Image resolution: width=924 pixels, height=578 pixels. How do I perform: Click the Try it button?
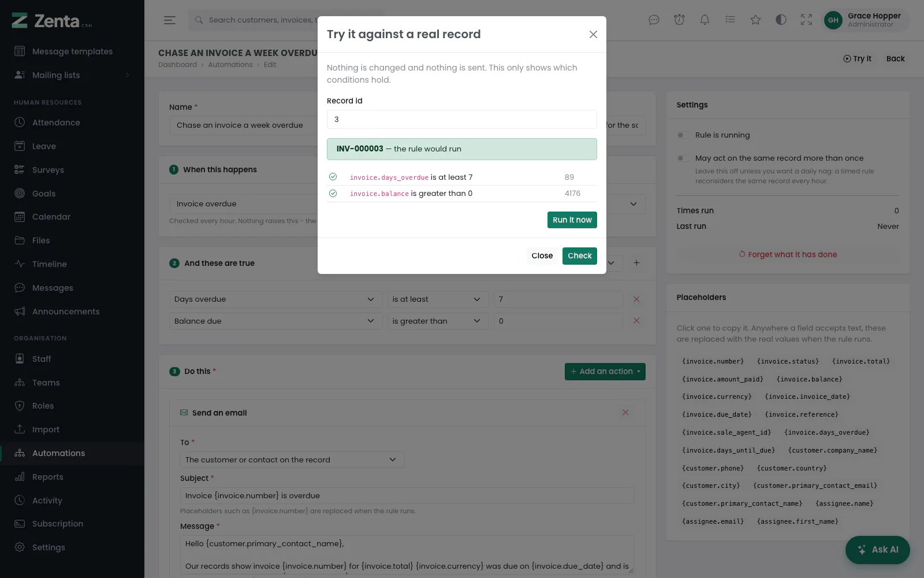point(857,59)
